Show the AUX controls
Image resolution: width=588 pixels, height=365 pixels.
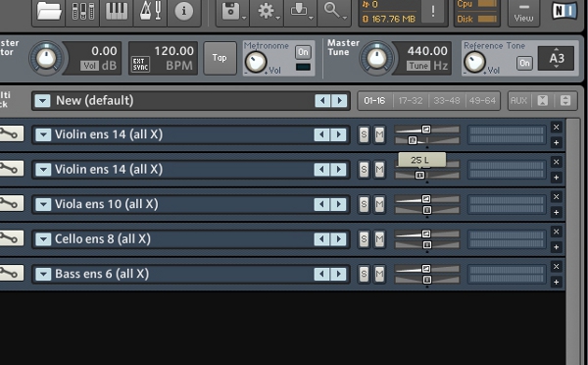(x=519, y=101)
